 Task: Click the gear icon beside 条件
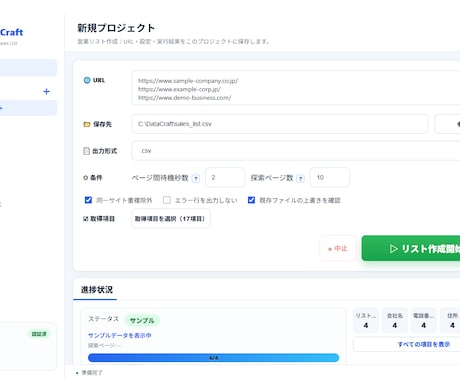pos(85,178)
